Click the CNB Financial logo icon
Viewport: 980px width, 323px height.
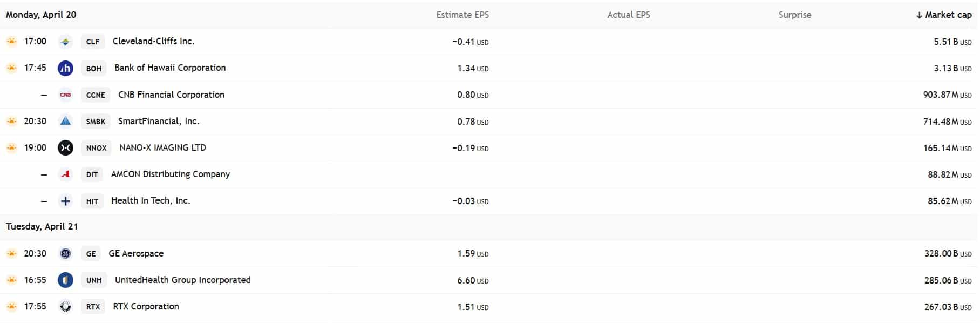pyautogui.click(x=65, y=95)
